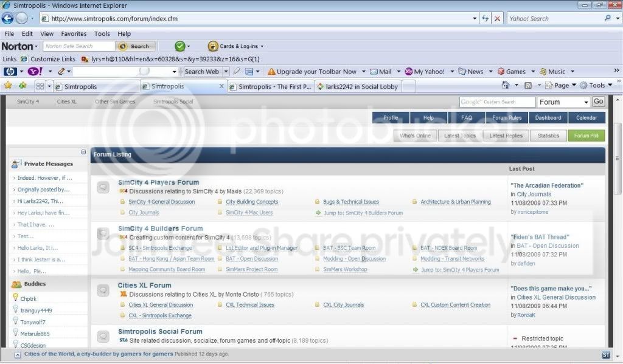Close the active Simtropolis tab
This screenshot has height=364, width=623.
(221, 86)
